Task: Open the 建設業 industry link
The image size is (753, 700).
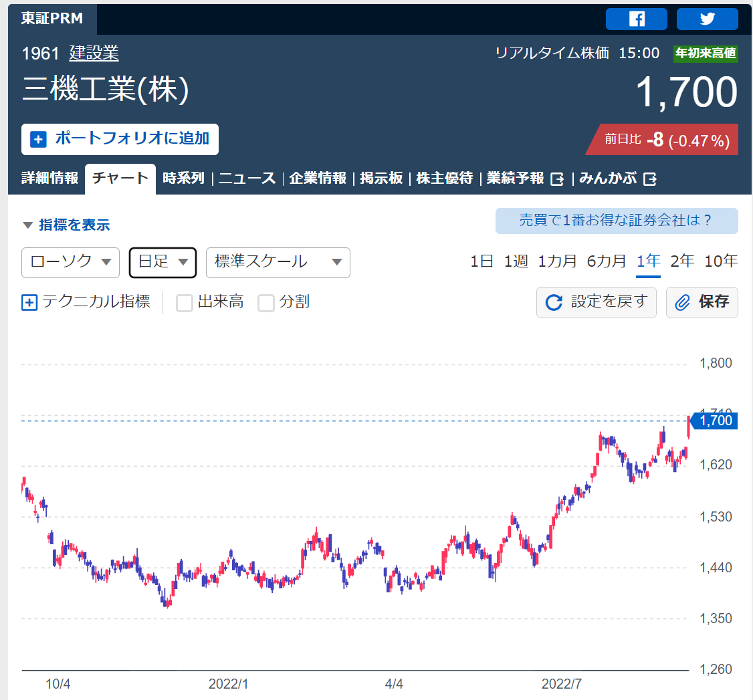Action: coord(94,53)
